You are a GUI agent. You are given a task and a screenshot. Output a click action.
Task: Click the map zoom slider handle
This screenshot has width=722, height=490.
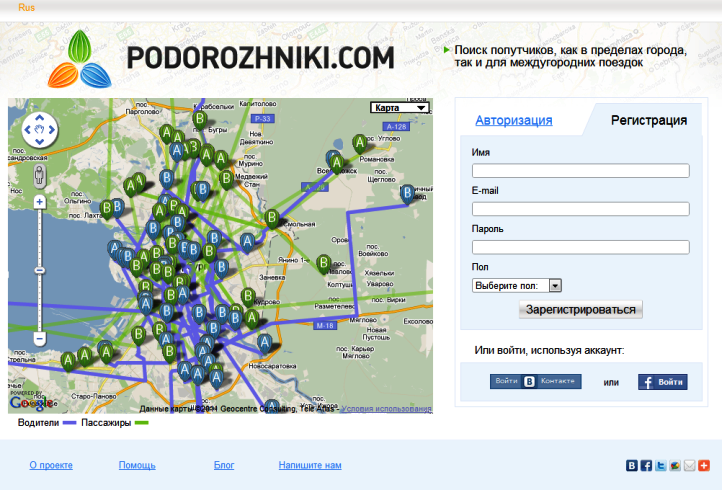pyautogui.click(x=40, y=270)
